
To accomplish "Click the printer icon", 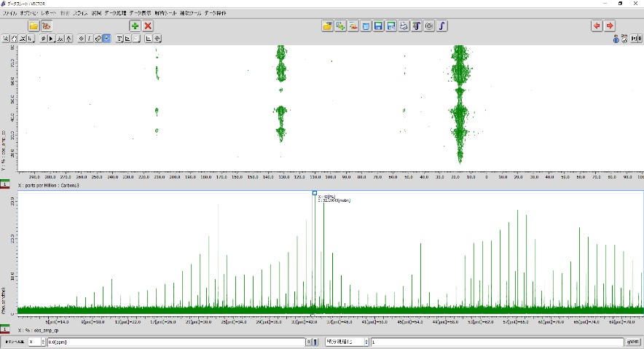I will click(404, 26).
